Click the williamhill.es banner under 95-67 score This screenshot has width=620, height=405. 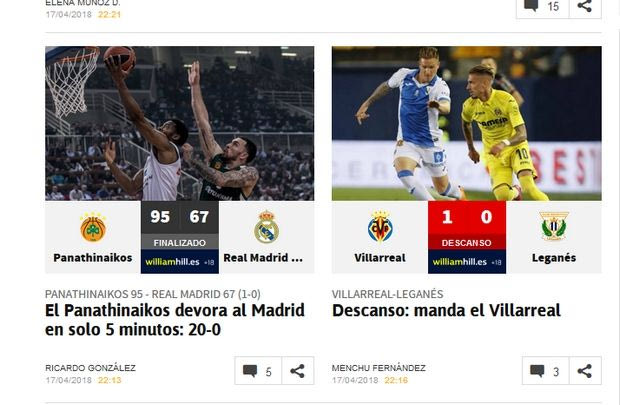coord(180,261)
